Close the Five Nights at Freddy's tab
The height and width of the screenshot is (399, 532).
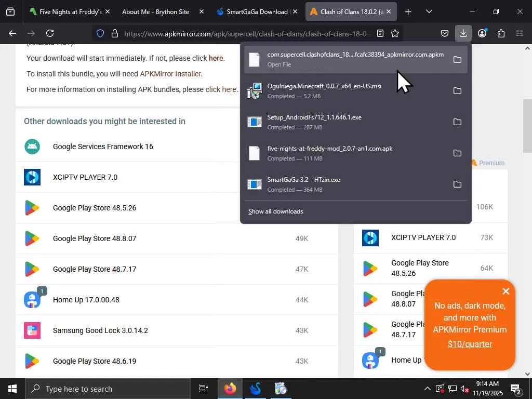pos(108,11)
